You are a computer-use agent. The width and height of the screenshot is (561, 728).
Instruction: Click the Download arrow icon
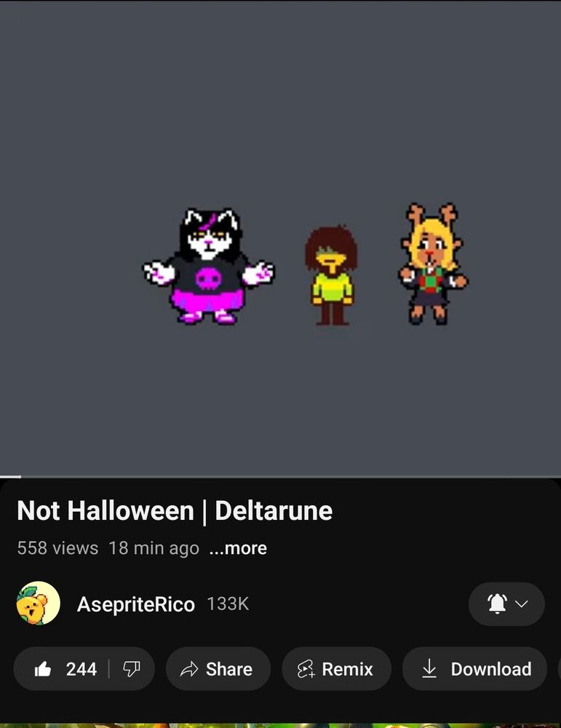[430, 668]
